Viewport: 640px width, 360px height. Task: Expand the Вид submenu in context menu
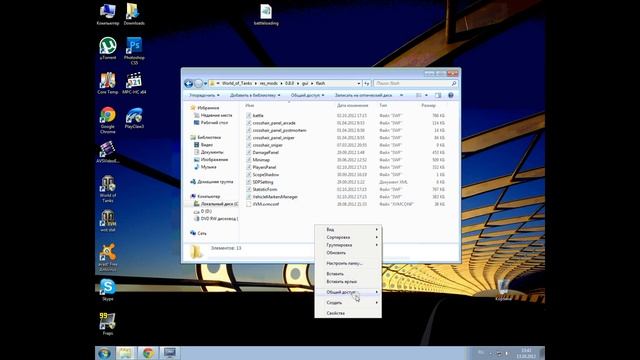click(348, 229)
